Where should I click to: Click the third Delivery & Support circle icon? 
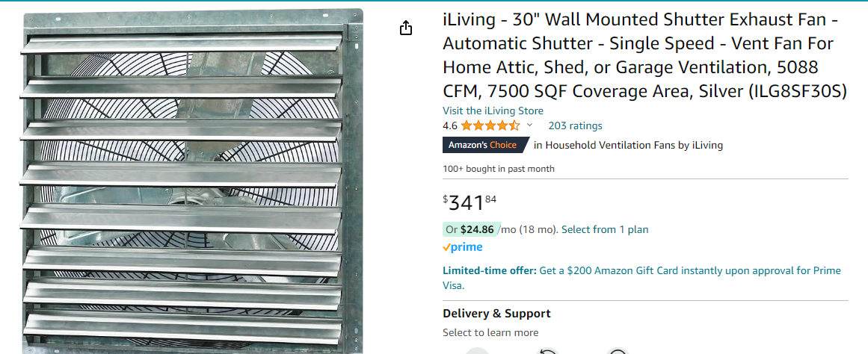click(618, 351)
